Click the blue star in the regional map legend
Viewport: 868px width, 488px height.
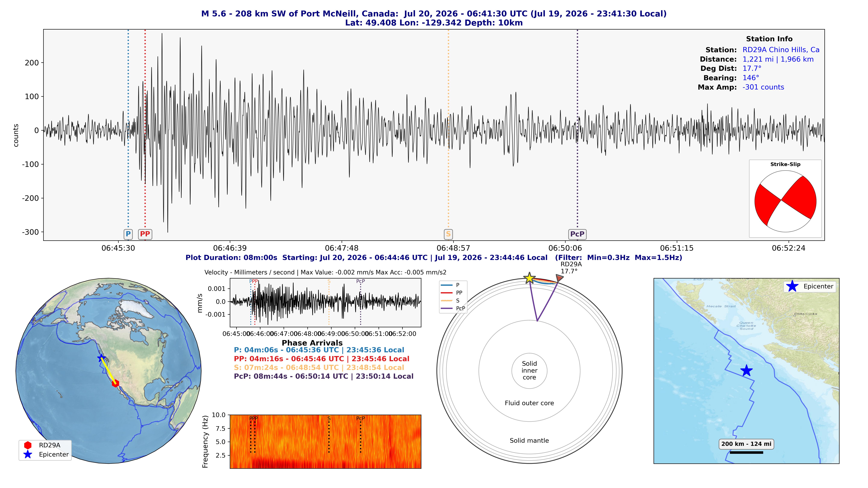click(792, 286)
